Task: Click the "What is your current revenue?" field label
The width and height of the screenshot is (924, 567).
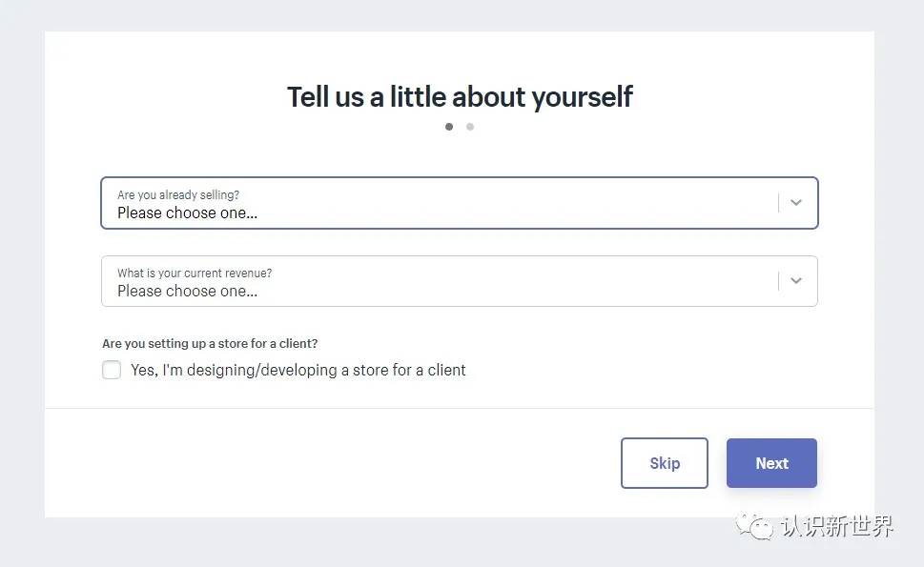Action: click(x=195, y=273)
